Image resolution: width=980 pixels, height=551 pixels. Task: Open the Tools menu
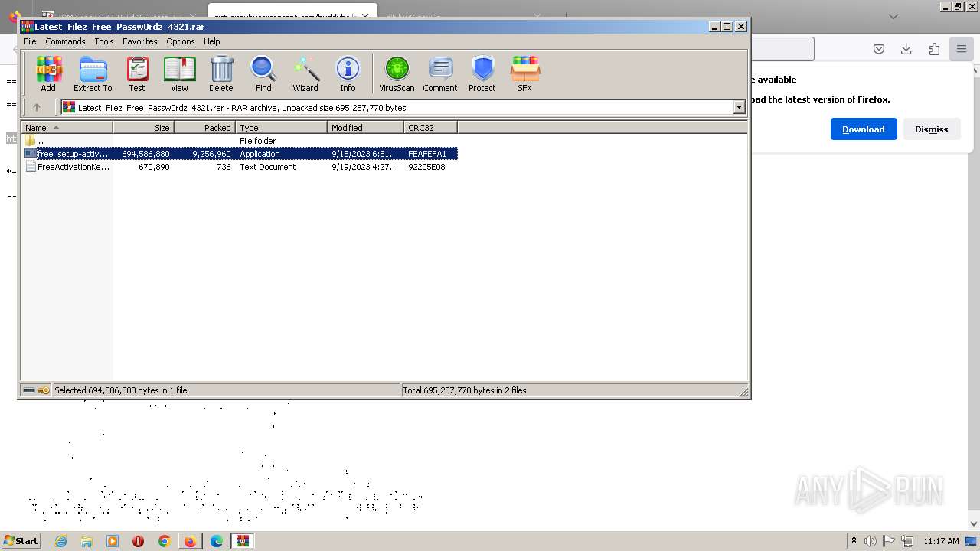pos(104,41)
